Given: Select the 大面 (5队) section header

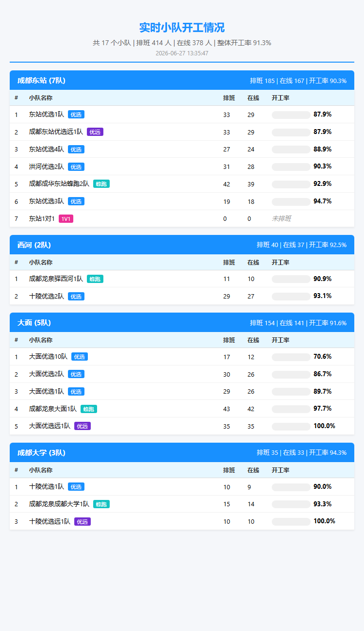Looking at the screenshot, I should [182, 323].
